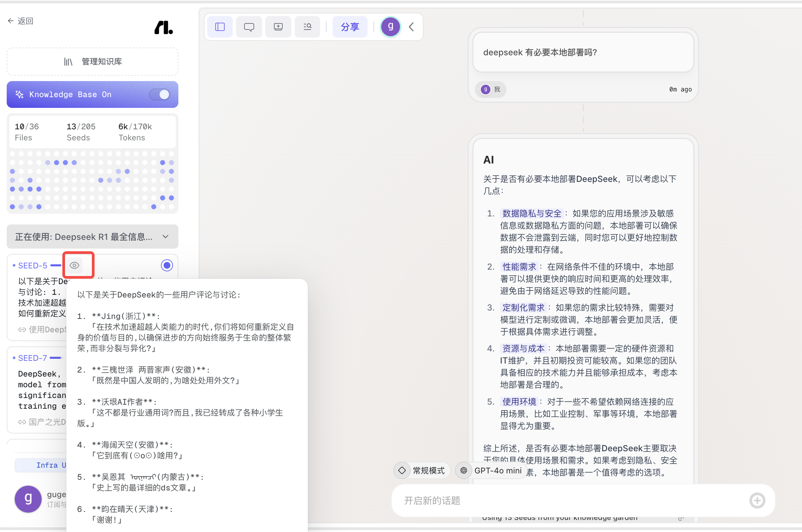Click the 常规模式 mode selector
802x532 pixels.
pos(422,471)
